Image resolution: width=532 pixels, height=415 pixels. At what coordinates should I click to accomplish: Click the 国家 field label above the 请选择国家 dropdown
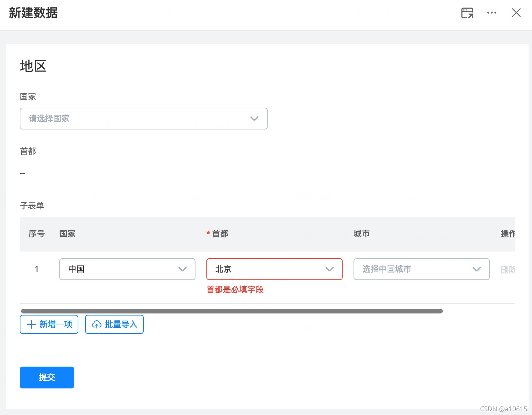28,97
